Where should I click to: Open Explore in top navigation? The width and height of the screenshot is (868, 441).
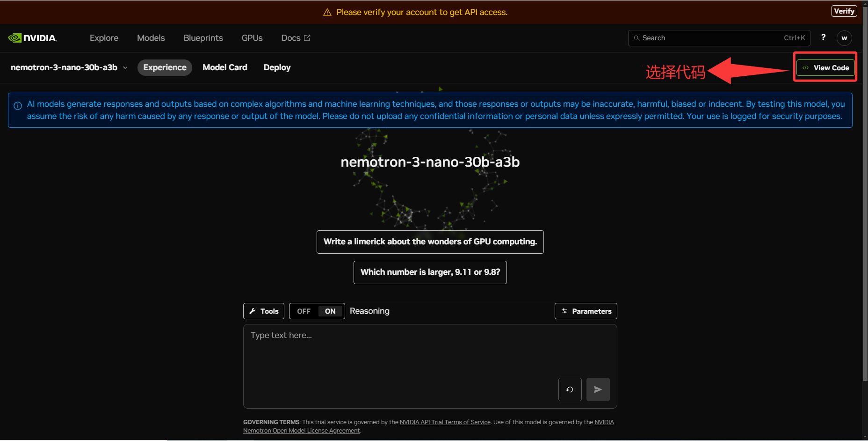pyautogui.click(x=104, y=38)
